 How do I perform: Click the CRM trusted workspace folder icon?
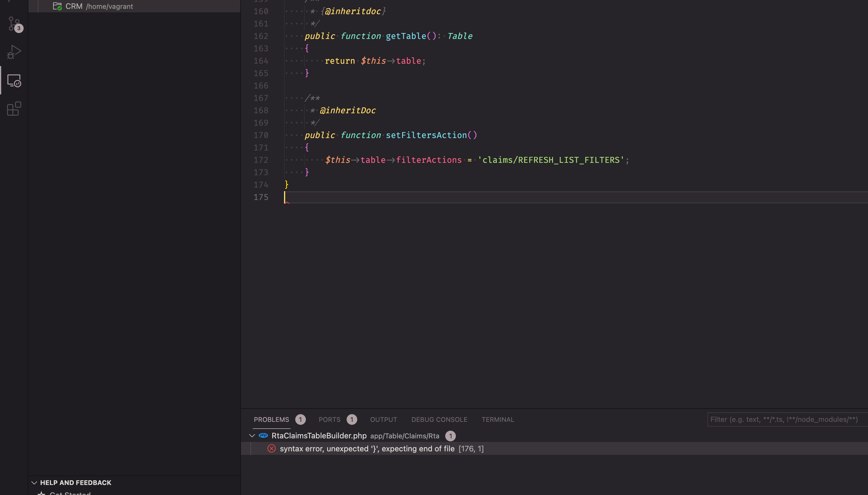pyautogui.click(x=57, y=6)
